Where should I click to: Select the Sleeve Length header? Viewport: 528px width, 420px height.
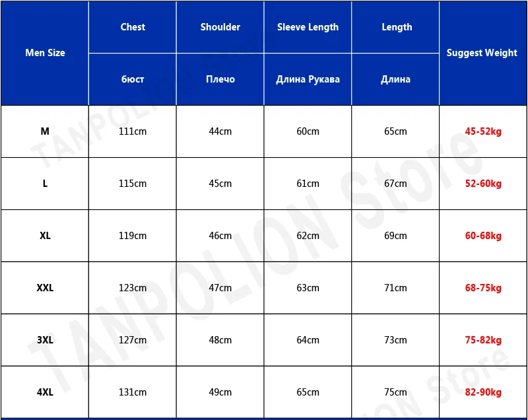(308, 27)
